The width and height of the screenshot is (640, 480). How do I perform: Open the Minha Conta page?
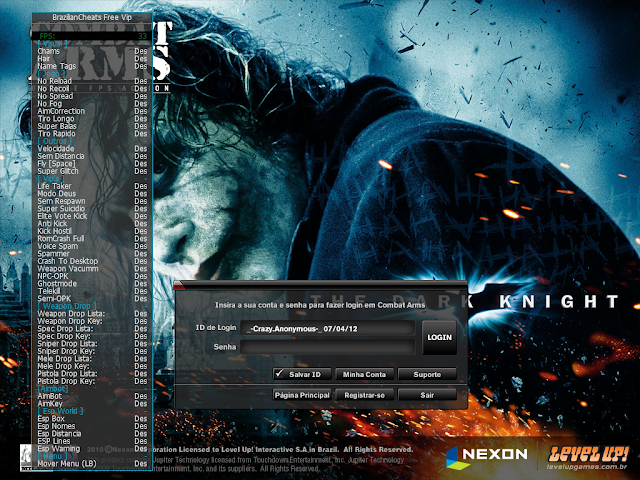[x=364, y=374]
